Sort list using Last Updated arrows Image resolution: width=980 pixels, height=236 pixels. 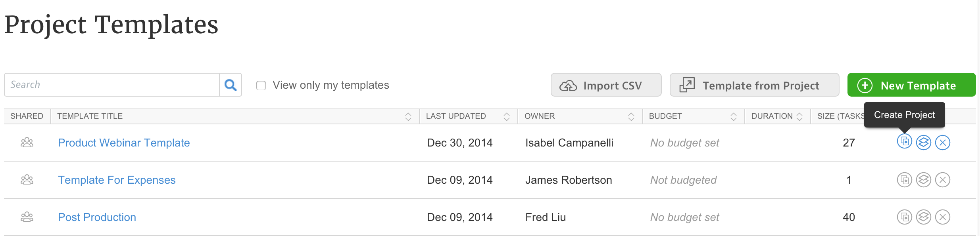tap(506, 116)
